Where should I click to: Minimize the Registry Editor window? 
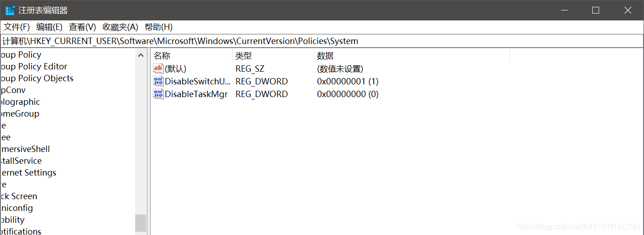(x=564, y=10)
